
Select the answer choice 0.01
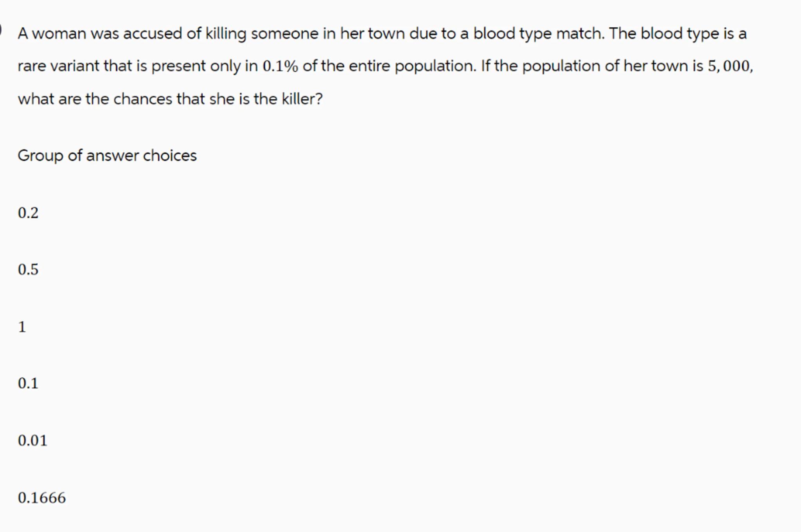click(x=32, y=440)
